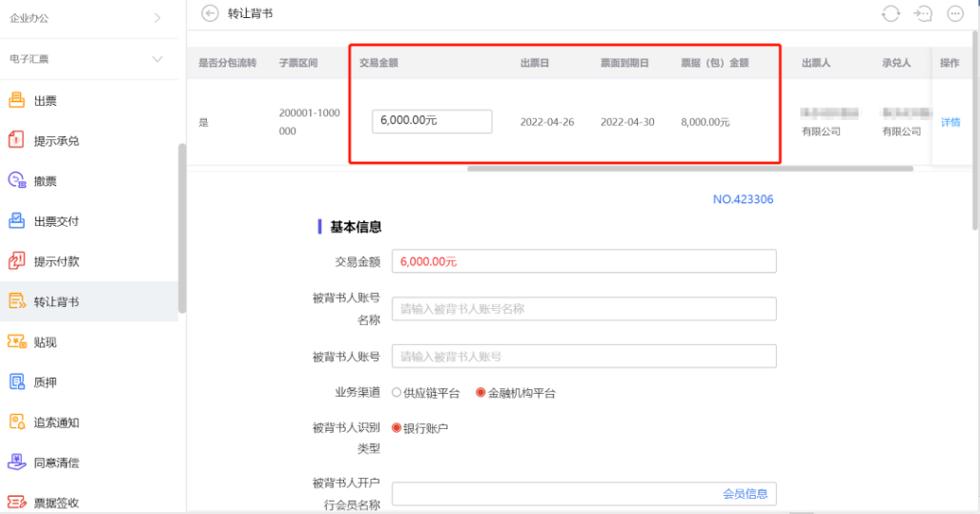Screen dimensions: 980x514
Task: Click the 出票日 column header
Action: (535, 63)
